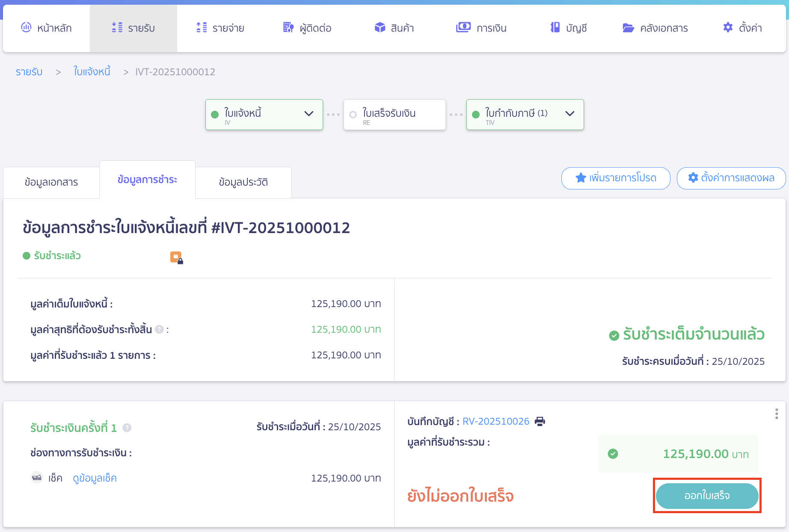The width and height of the screenshot is (789, 532).
Task: Switch to the ข้อมูลเอกสาร tab
Action: click(51, 182)
